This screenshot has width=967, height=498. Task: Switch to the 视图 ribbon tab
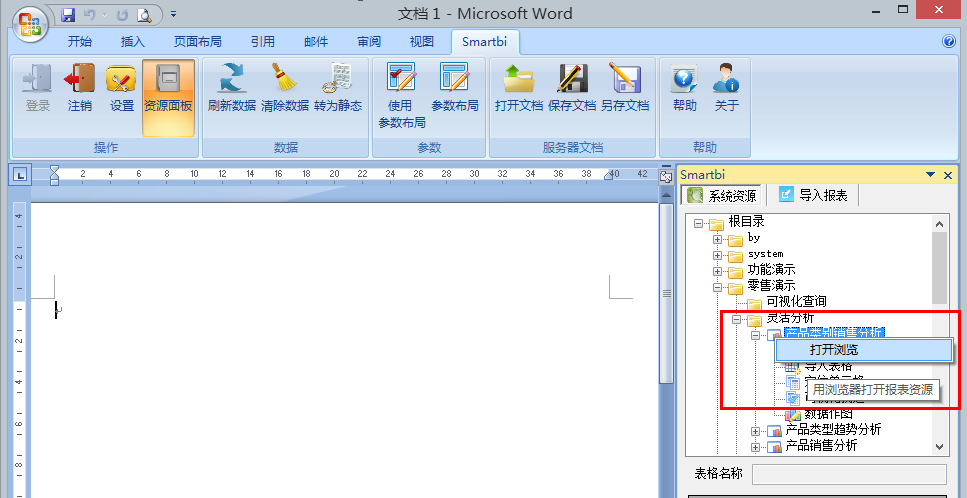(422, 41)
